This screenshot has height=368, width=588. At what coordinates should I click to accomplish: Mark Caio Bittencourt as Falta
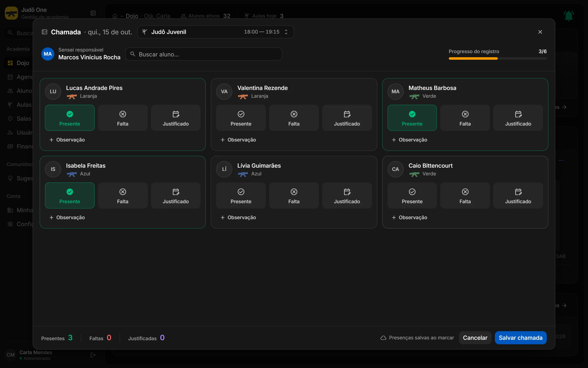coord(465,195)
